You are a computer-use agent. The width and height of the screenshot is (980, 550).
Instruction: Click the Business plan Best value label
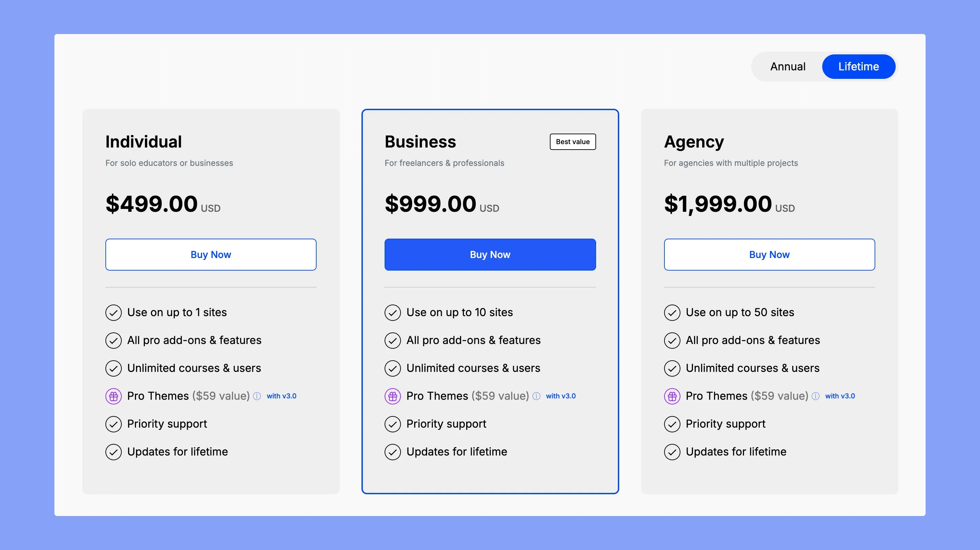(x=573, y=141)
